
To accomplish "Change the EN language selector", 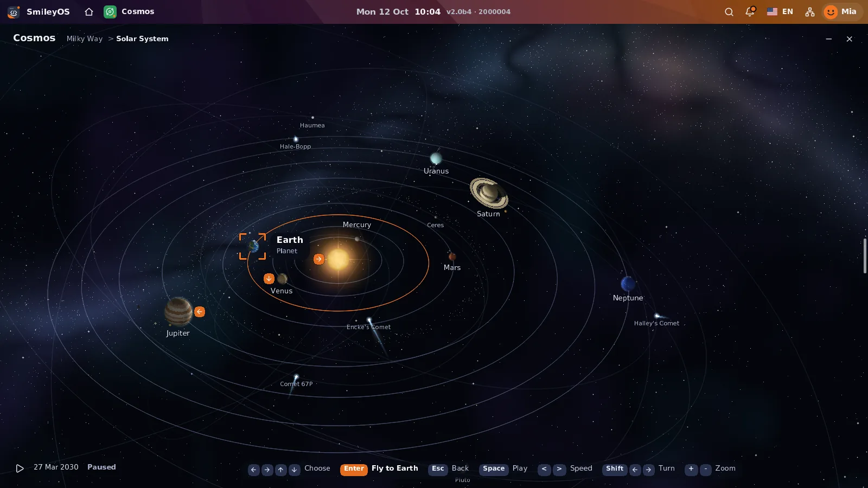I will pos(780,11).
